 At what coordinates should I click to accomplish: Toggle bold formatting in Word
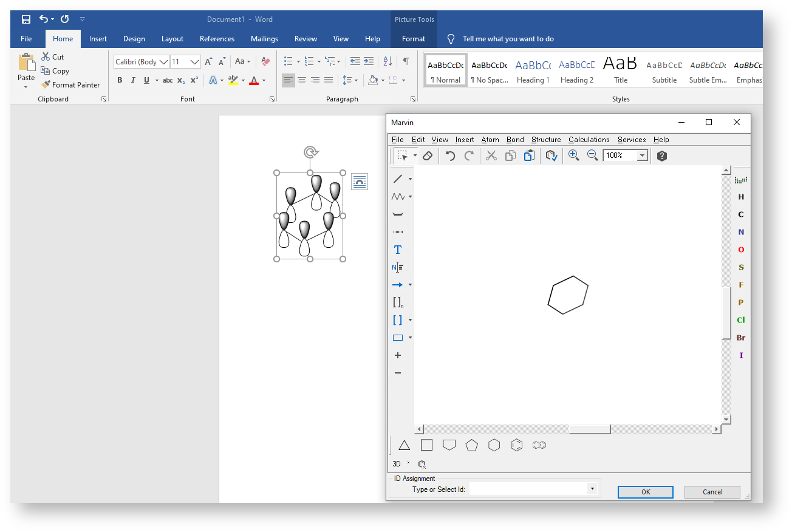click(x=120, y=80)
